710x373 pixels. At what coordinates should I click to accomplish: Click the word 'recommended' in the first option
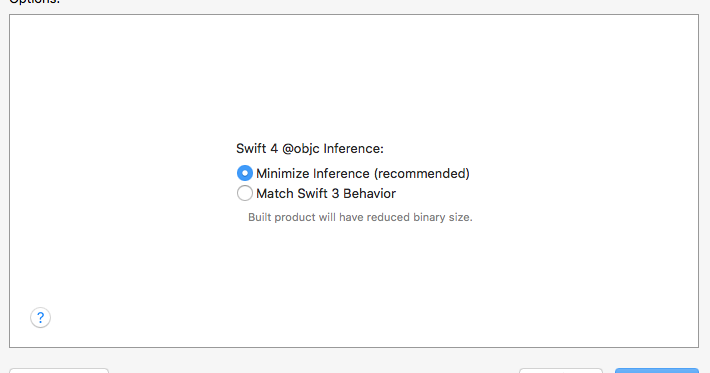[x=422, y=173]
